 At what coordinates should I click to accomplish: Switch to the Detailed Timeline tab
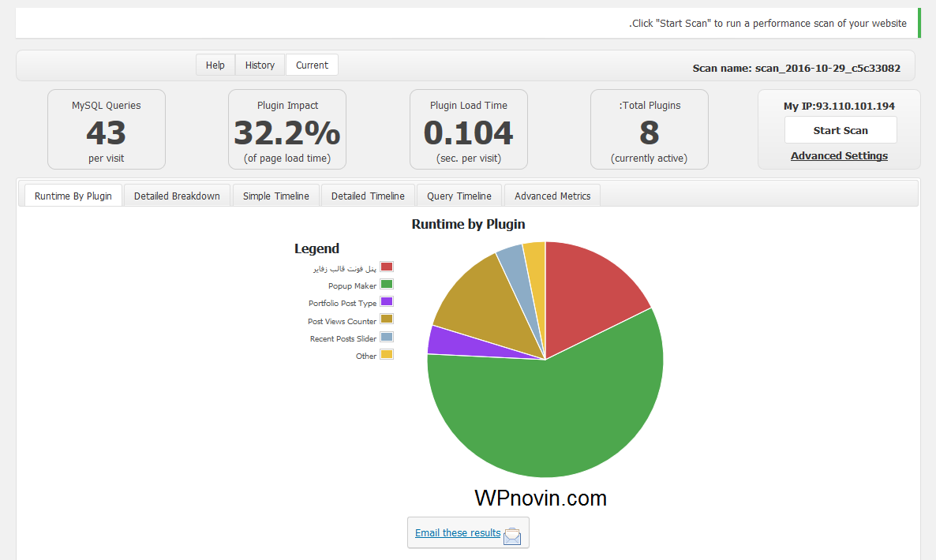pos(368,196)
